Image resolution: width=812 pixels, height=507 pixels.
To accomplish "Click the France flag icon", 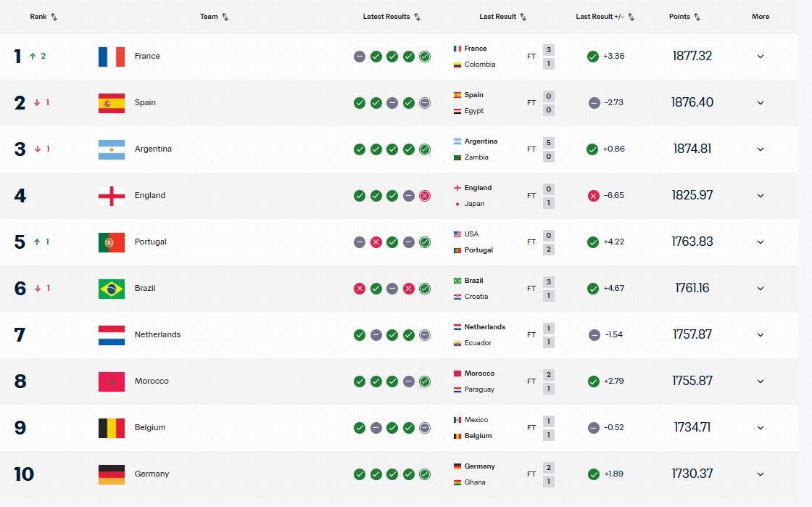I will point(112,56).
